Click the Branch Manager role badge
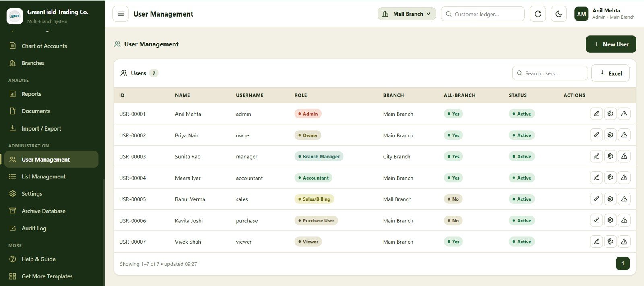The image size is (644, 286). 319,157
